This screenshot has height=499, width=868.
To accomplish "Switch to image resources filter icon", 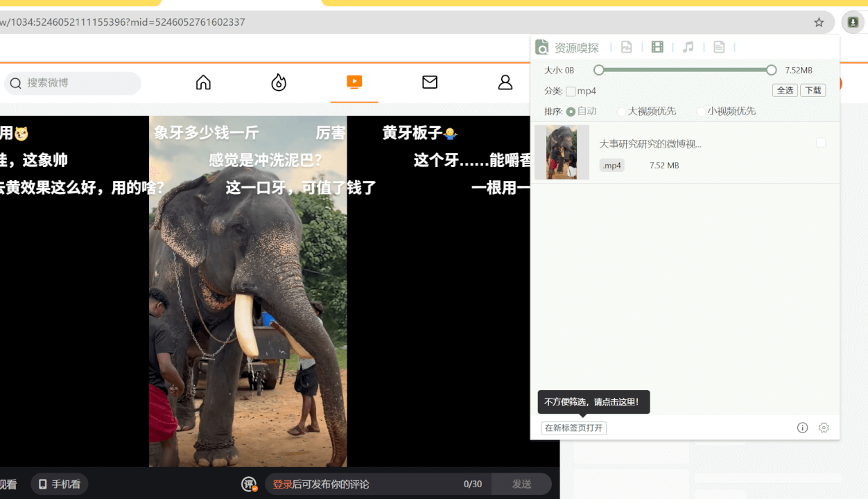I will click(627, 47).
